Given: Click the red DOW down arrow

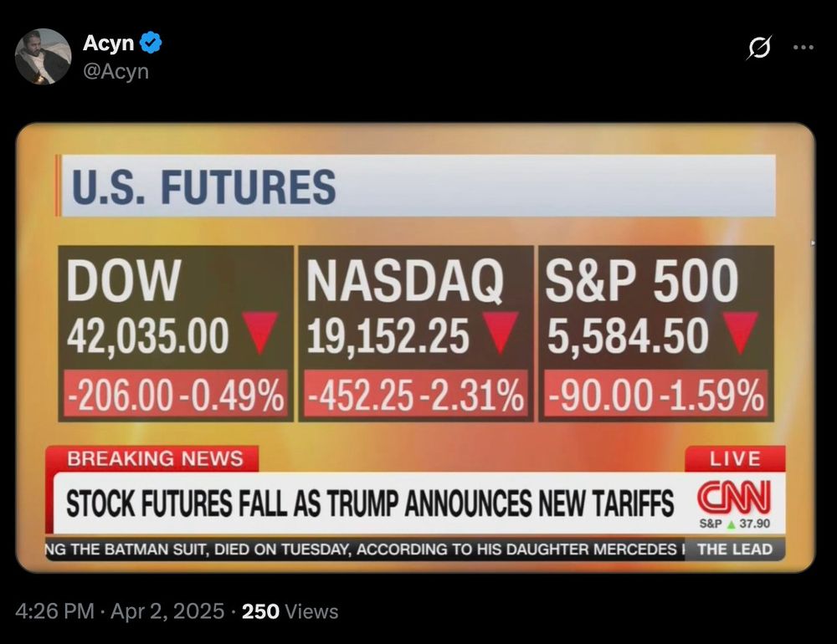Looking at the screenshot, I should [x=260, y=333].
